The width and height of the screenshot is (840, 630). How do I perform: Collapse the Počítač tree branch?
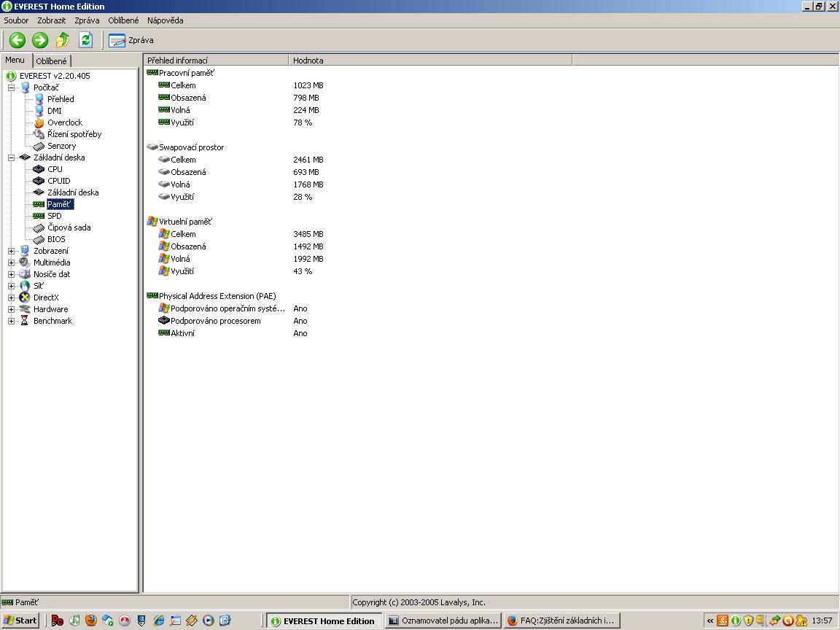click(11, 87)
